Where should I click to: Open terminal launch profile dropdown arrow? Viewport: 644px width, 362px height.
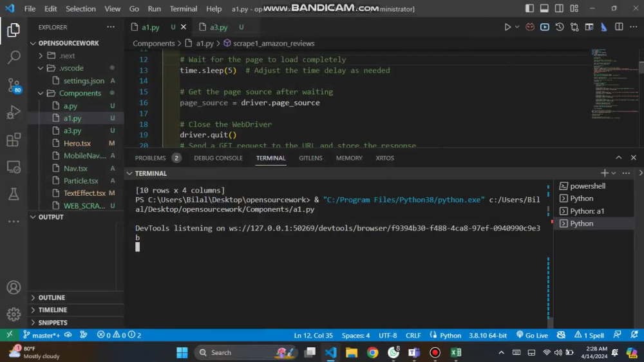point(614,173)
